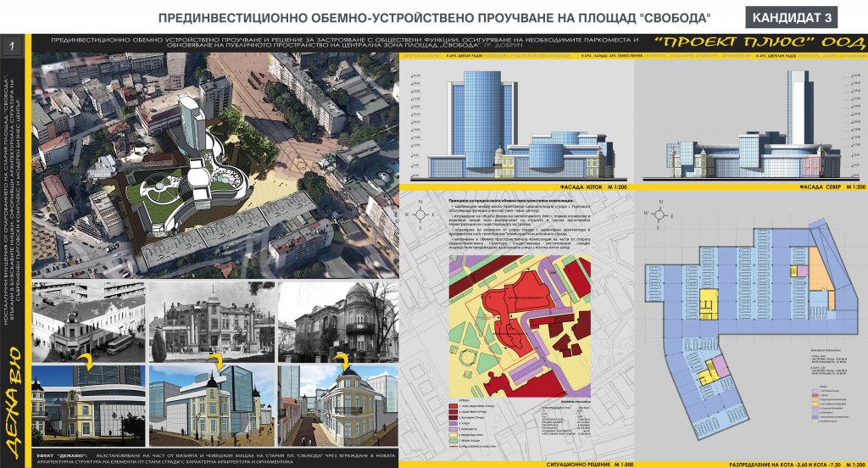Viewport: 868px width, 468px height.
Task: Open the north facade elevation drawing
Action: pos(753,125)
